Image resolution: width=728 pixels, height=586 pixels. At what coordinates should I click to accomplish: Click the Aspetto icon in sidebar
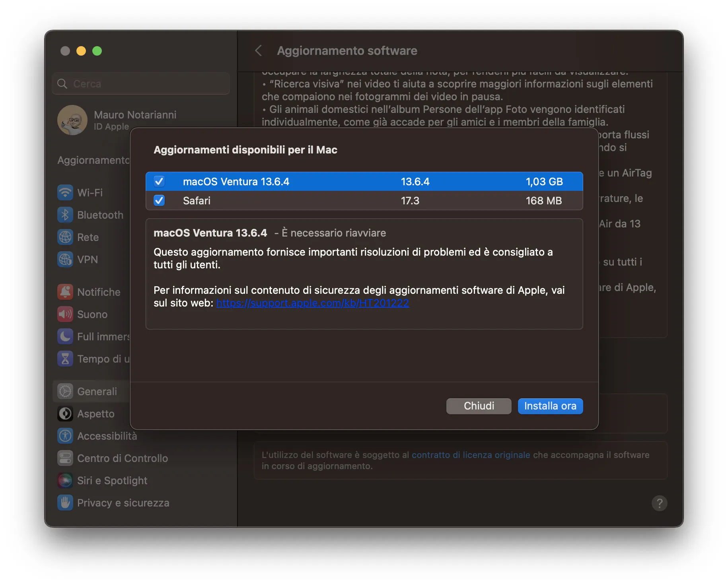point(65,414)
